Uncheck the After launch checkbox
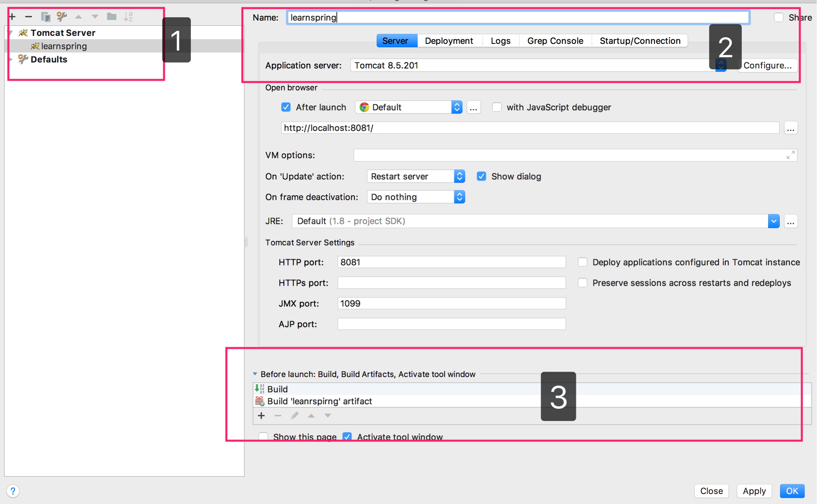 (x=286, y=107)
